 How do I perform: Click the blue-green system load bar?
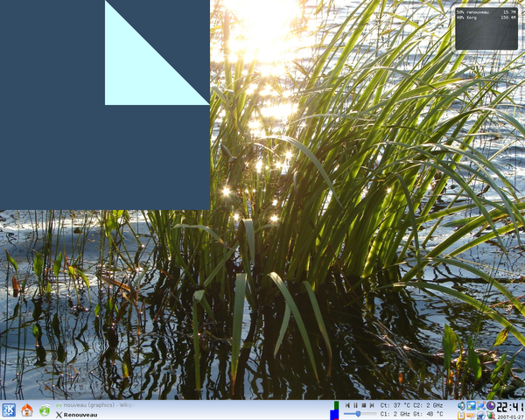point(334,410)
